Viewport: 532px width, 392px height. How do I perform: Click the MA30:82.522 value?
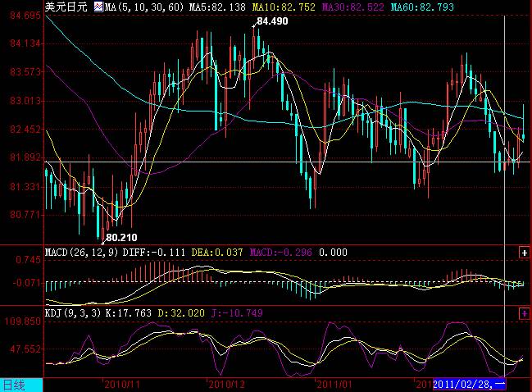point(352,7)
